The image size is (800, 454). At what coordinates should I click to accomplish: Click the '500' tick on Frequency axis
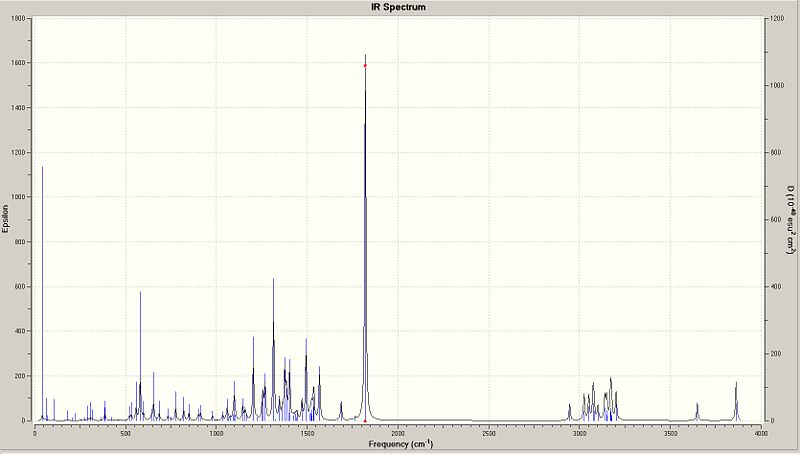pyautogui.click(x=126, y=433)
